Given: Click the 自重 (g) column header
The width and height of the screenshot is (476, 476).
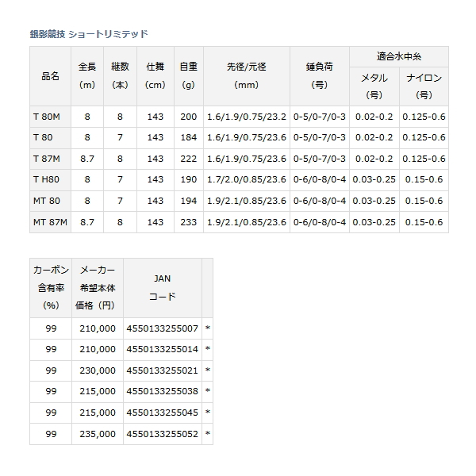Looking at the screenshot, I should coord(189,76).
